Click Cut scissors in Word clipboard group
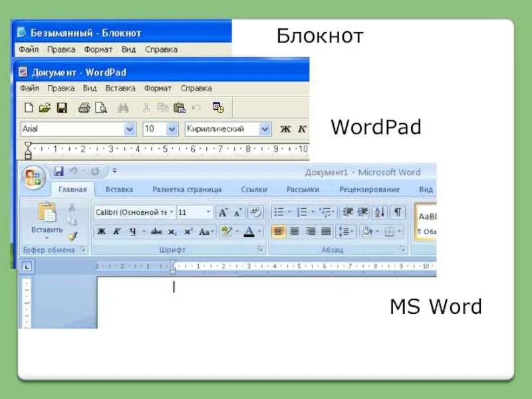The width and height of the screenshot is (532, 399). (x=72, y=207)
